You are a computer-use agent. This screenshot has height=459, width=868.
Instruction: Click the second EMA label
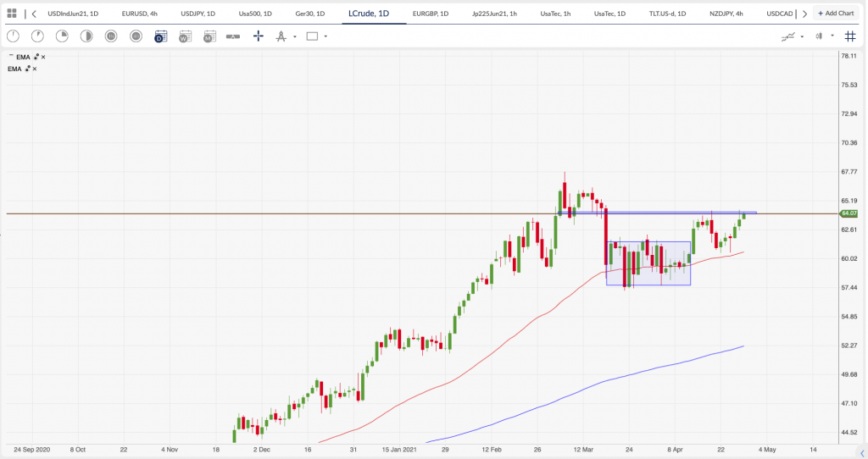14,69
